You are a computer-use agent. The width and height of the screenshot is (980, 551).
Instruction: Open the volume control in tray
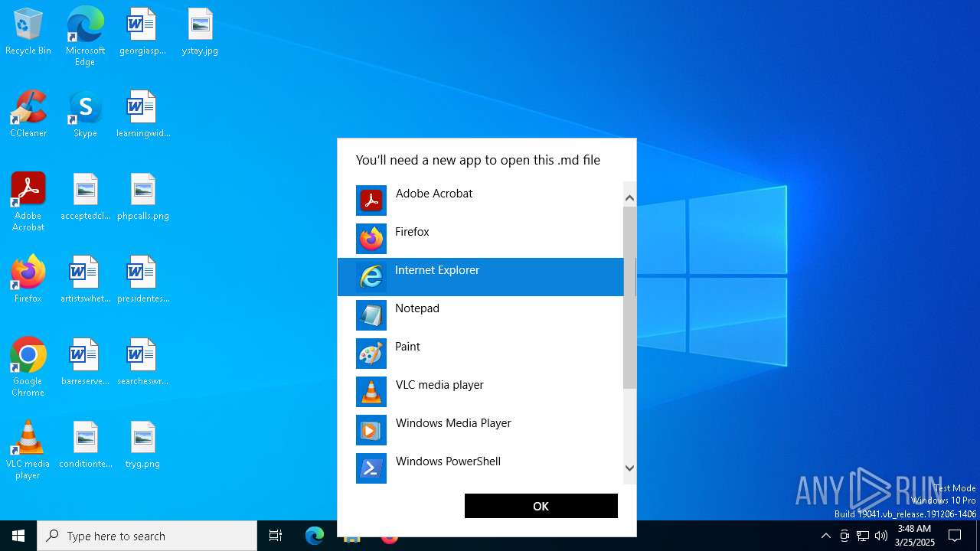[x=881, y=536]
